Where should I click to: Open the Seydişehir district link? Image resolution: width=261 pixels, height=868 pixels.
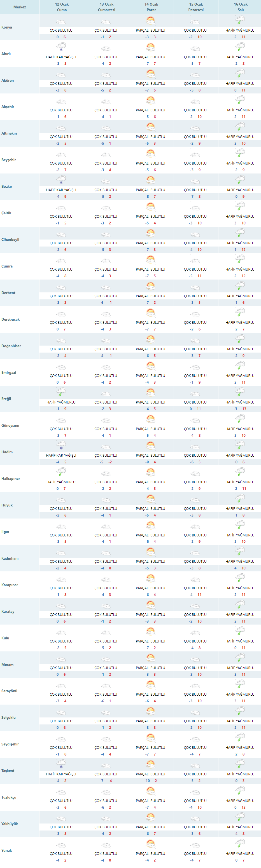point(10,744)
